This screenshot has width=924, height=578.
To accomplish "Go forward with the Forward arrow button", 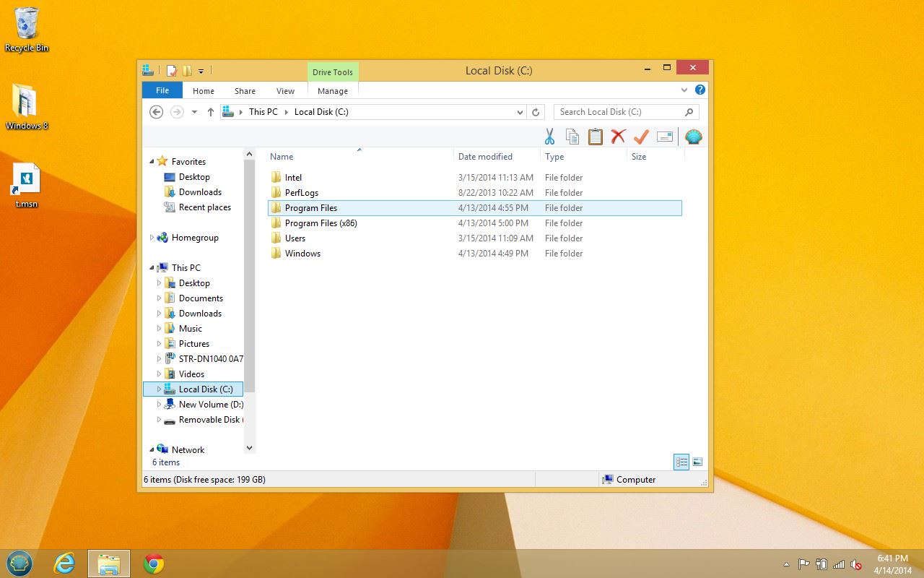I will [x=177, y=112].
